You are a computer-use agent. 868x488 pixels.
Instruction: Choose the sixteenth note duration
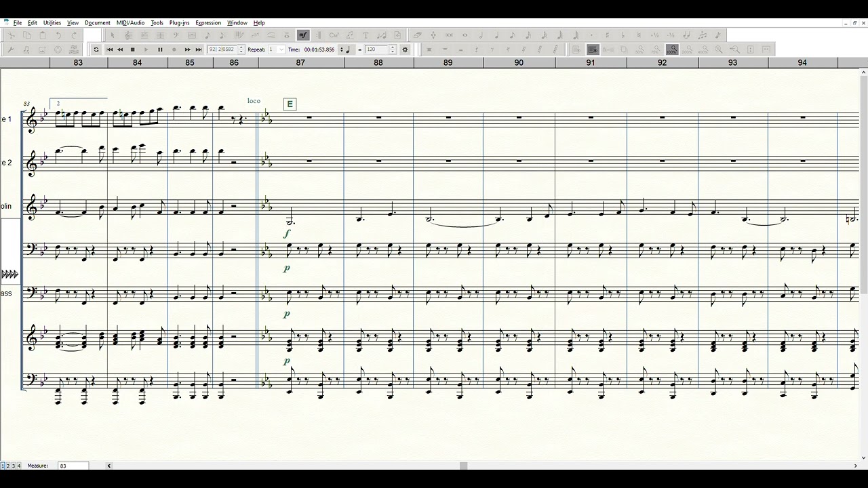coord(528,35)
